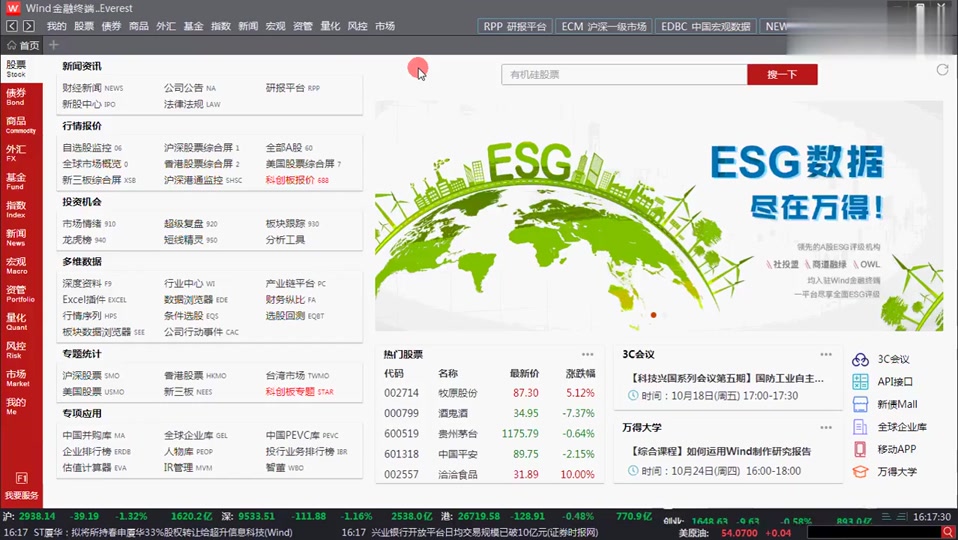Open 深度资料 F9 link
Screen dimensions: 958x540
coord(87,283)
